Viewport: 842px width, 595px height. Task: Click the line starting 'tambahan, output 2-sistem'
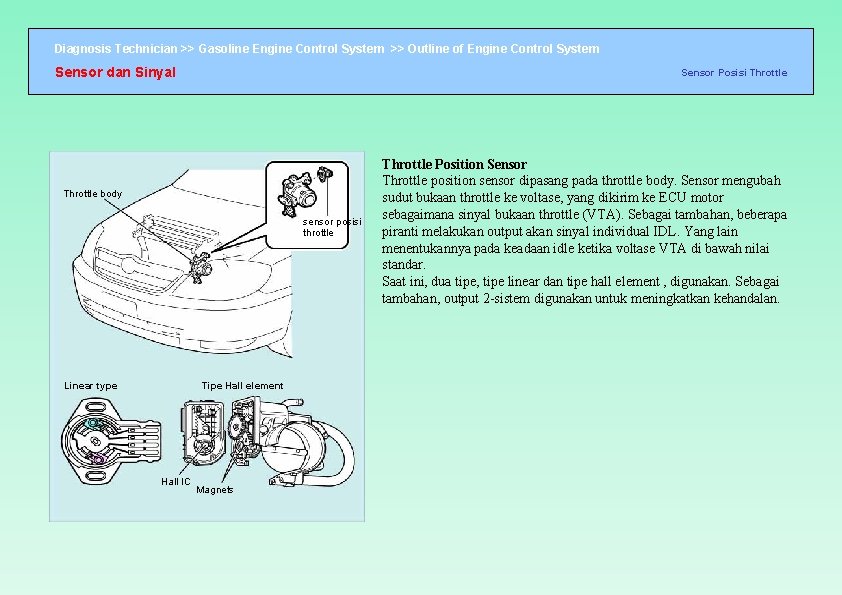pyautogui.click(x=580, y=299)
